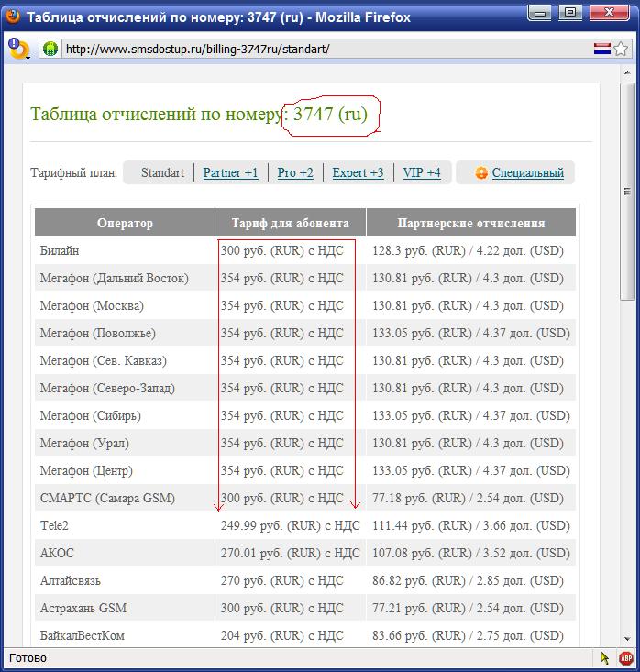Click БайкалВестКом tariff 204 руб. cell
Viewport: 640px width, 672px height.
[291, 635]
